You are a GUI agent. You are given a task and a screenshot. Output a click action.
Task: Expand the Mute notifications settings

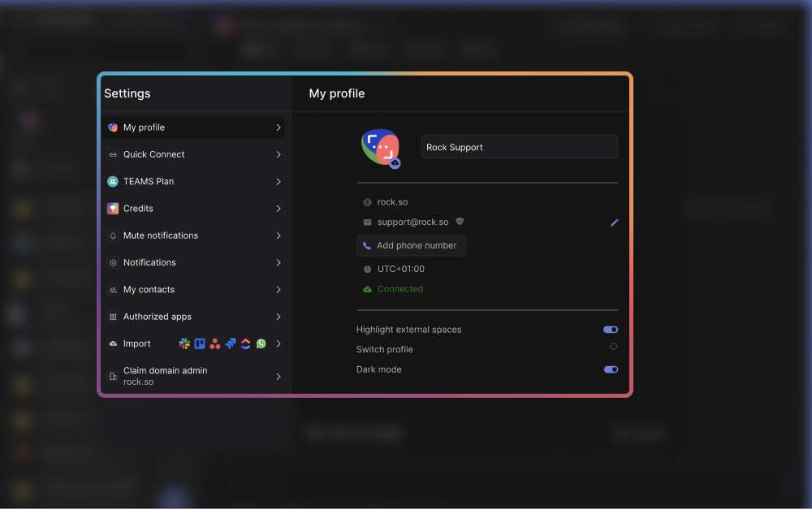point(195,235)
